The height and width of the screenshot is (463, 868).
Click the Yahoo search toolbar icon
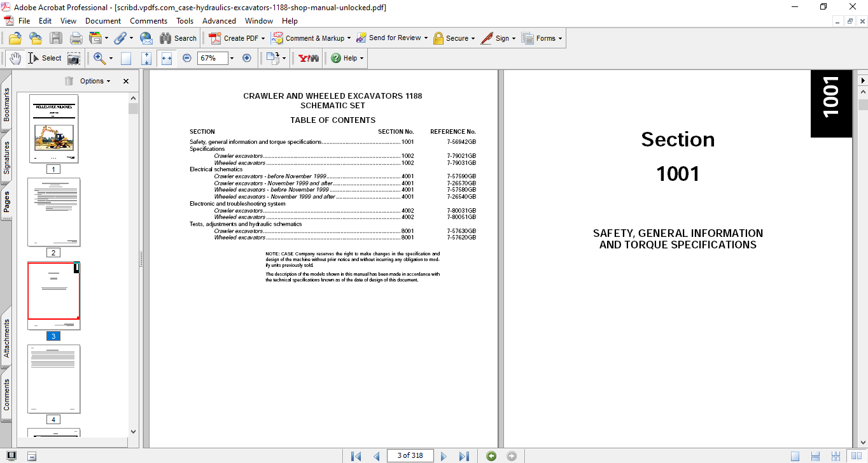pyautogui.click(x=309, y=58)
